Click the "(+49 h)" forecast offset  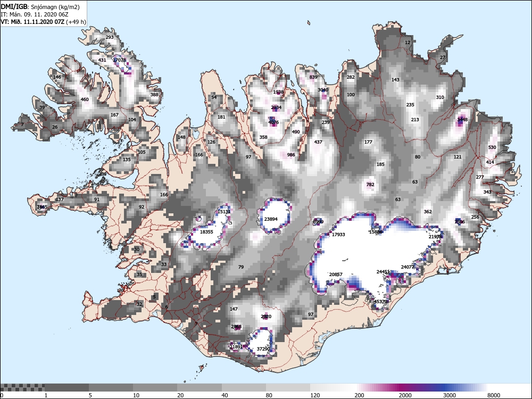pyautogui.click(x=76, y=22)
